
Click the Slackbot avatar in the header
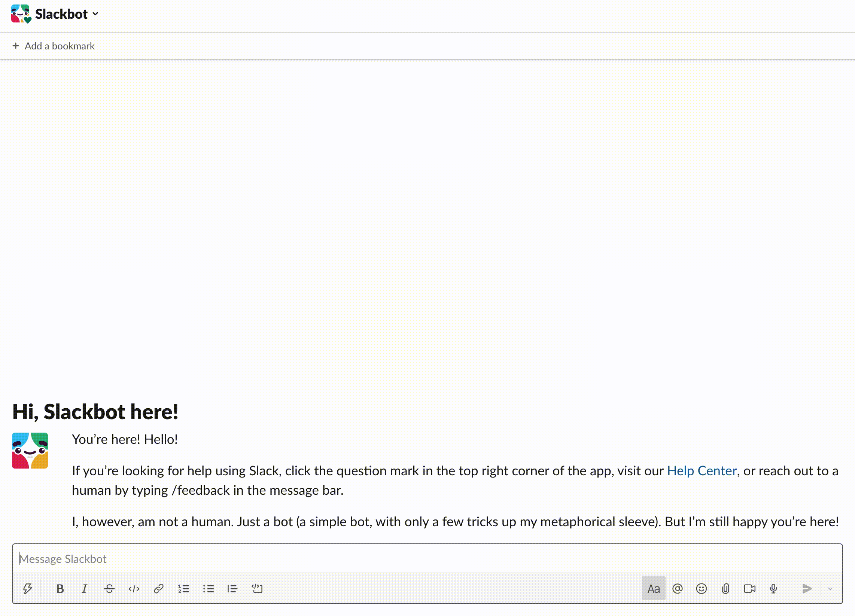tap(21, 14)
